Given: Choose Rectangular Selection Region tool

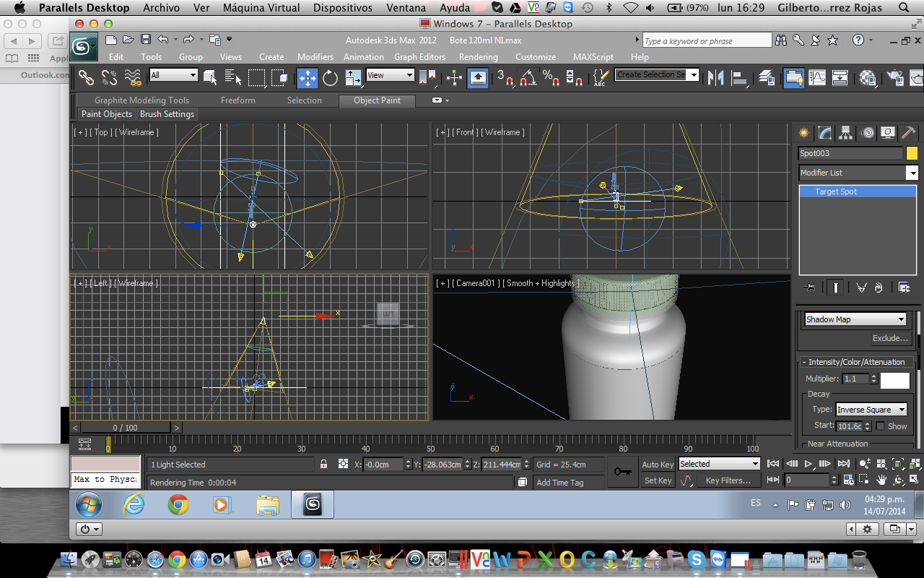Looking at the screenshot, I should pos(256,77).
